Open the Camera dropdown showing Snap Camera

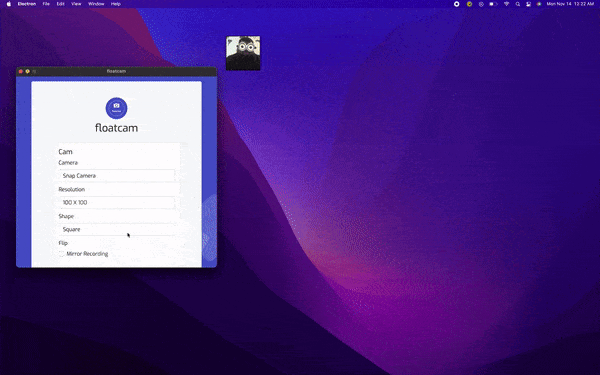pos(117,176)
